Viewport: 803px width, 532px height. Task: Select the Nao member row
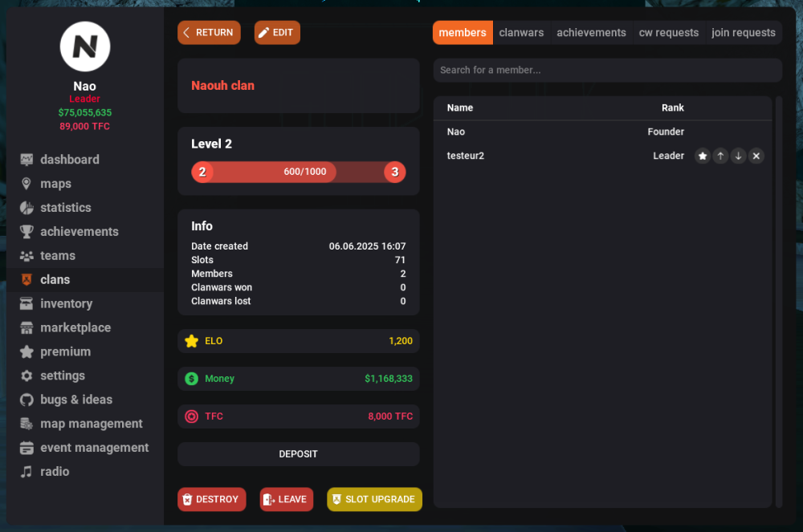pyautogui.click(x=603, y=132)
